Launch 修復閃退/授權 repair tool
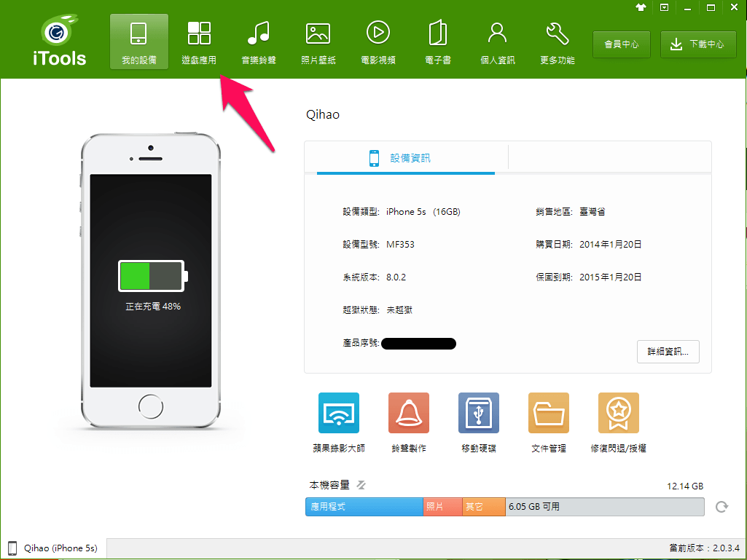Screen dimensions: 747x560 (x=619, y=423)
